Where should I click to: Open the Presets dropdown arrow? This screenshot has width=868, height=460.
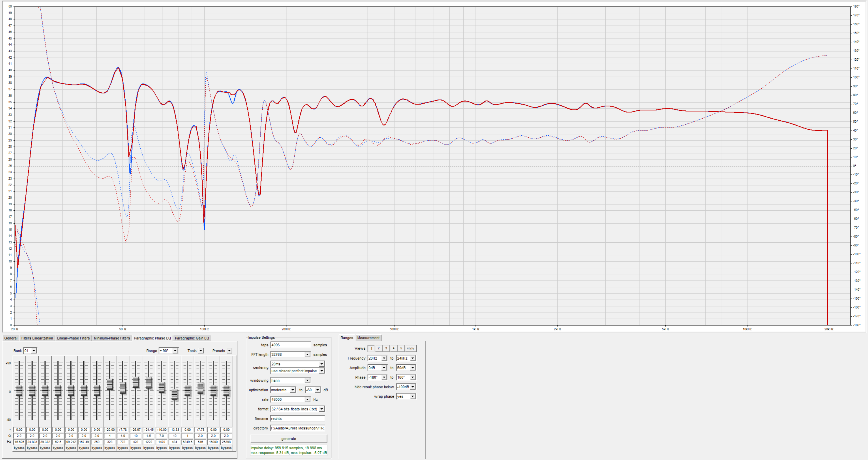tap(229, 351)
